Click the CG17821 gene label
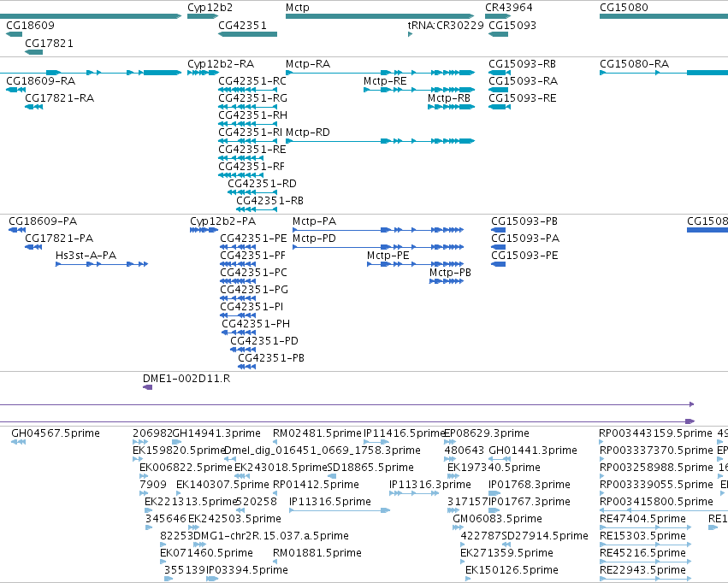 click(x=49, y=43)
